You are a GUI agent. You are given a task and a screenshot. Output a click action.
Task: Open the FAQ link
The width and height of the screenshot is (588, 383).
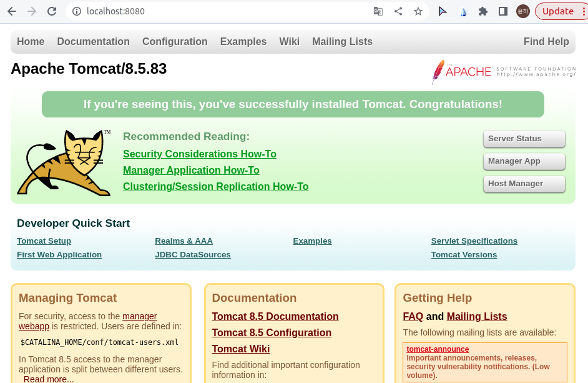point(413,317)
